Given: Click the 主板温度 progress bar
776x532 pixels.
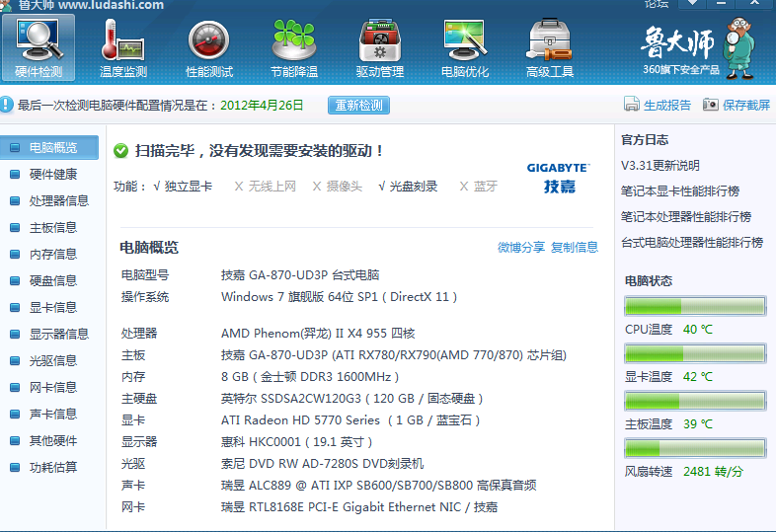Looking at the screenshot, I should (695, 401).
